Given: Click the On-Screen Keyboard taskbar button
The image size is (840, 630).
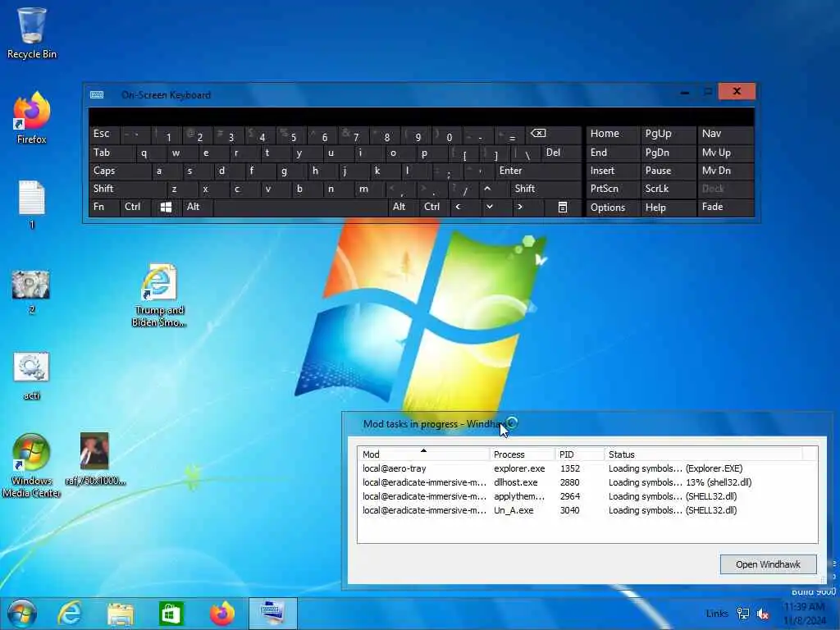Looking at the screenshot, I should pyautogui.click(x=272, y=614).
